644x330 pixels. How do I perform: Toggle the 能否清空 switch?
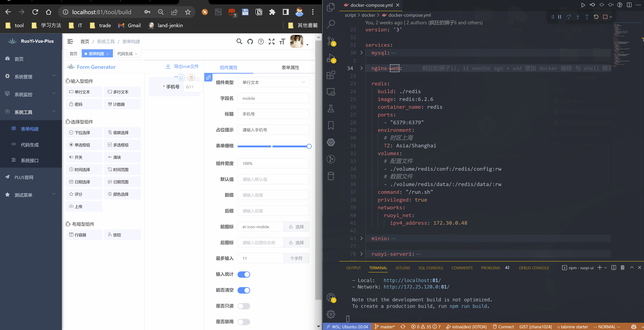243,290
